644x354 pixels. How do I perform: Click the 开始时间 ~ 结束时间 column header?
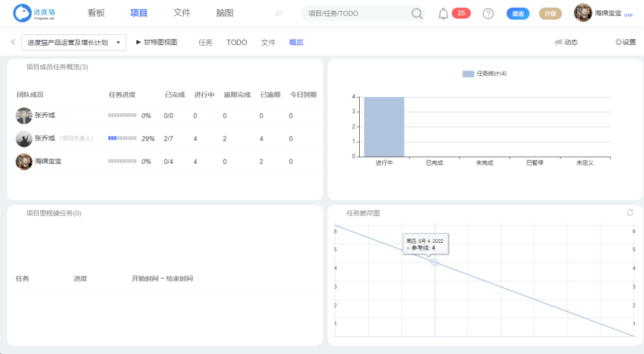(x=162, y=278)
